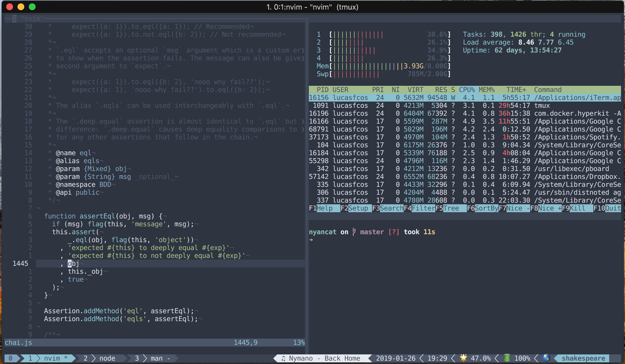Click the F5Tree function key icon
Screen dimensions: 625x364
[x=451, y=209]
